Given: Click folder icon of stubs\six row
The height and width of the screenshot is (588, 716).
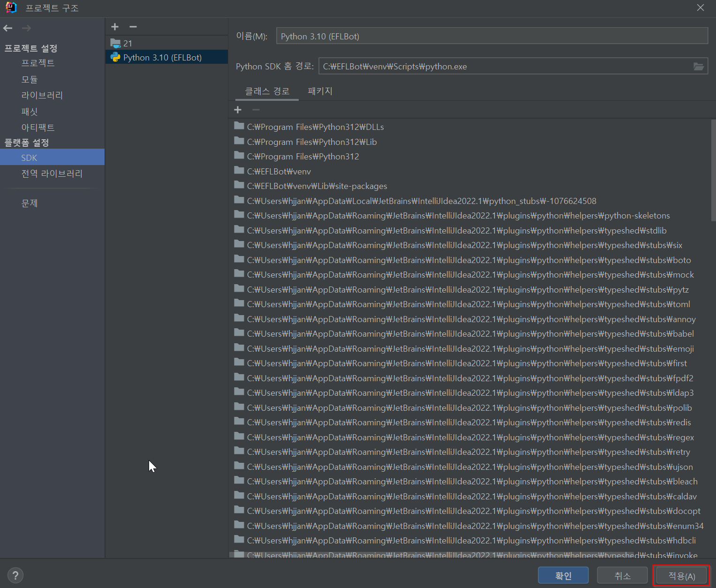Looking at the screenshot, I should click(x=239, y=244).
